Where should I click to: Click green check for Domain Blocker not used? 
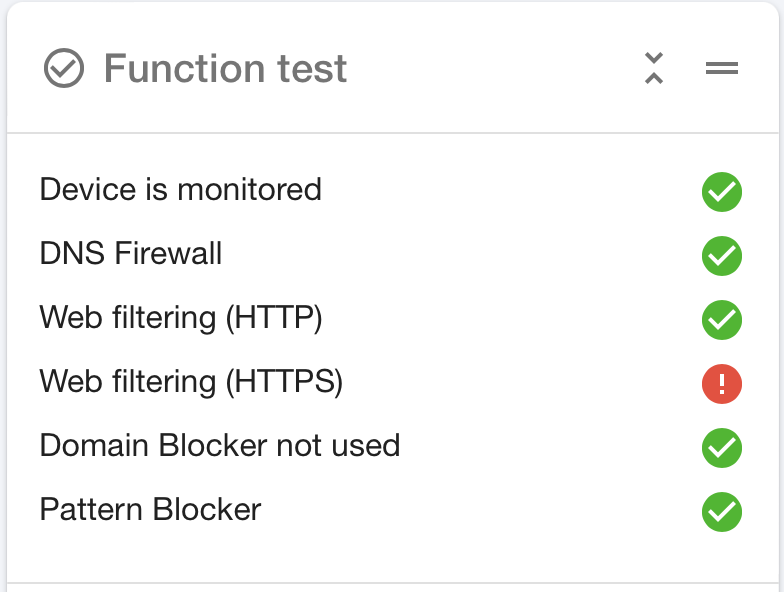coord(722,448)
